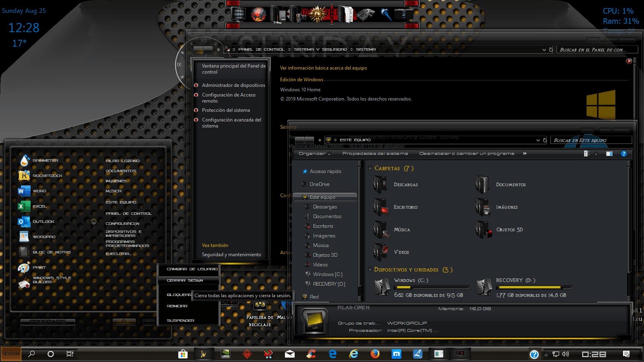
Task: Collapse the Dispositivos y unidades group
Action: tap(370, 269)
